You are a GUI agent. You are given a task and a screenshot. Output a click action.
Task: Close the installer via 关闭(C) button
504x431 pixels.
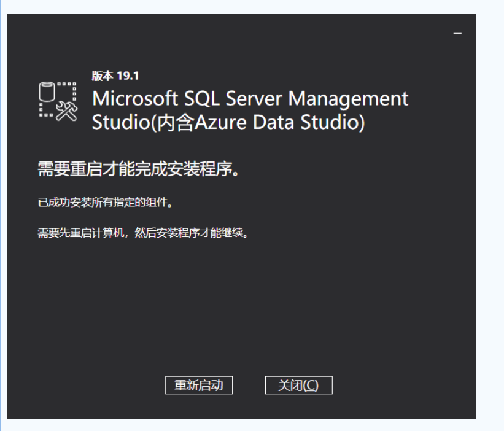[298, 385]
